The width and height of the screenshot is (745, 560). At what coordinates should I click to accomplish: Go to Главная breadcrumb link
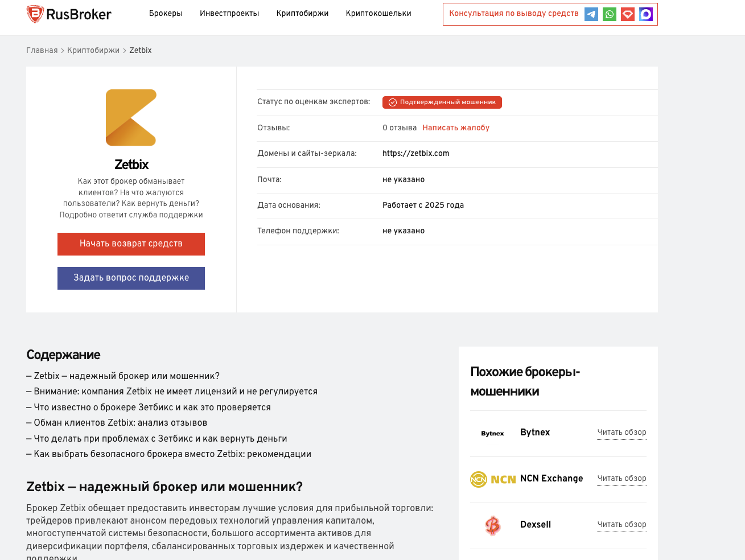[x=42, y=50]
